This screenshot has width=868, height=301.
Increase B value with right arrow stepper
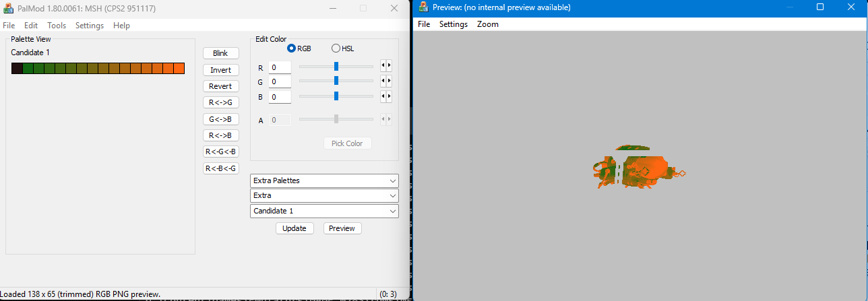[x=389, y=96]
